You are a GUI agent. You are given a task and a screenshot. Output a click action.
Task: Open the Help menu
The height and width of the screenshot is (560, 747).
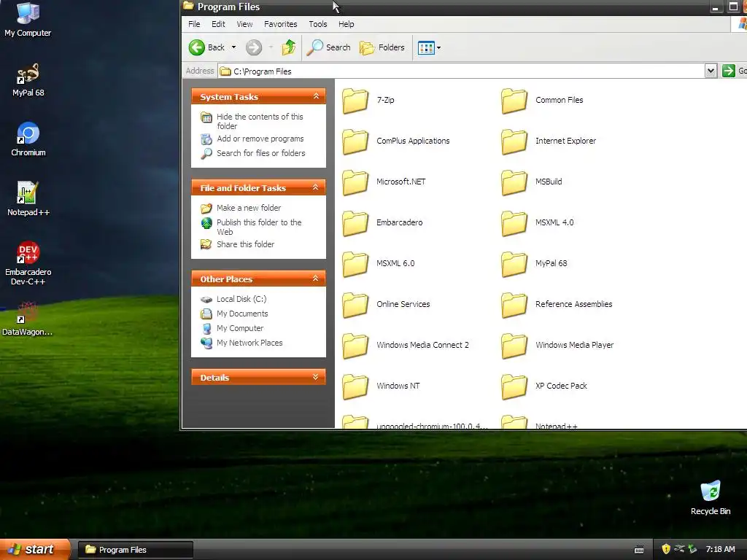click(x=347, y=24)
